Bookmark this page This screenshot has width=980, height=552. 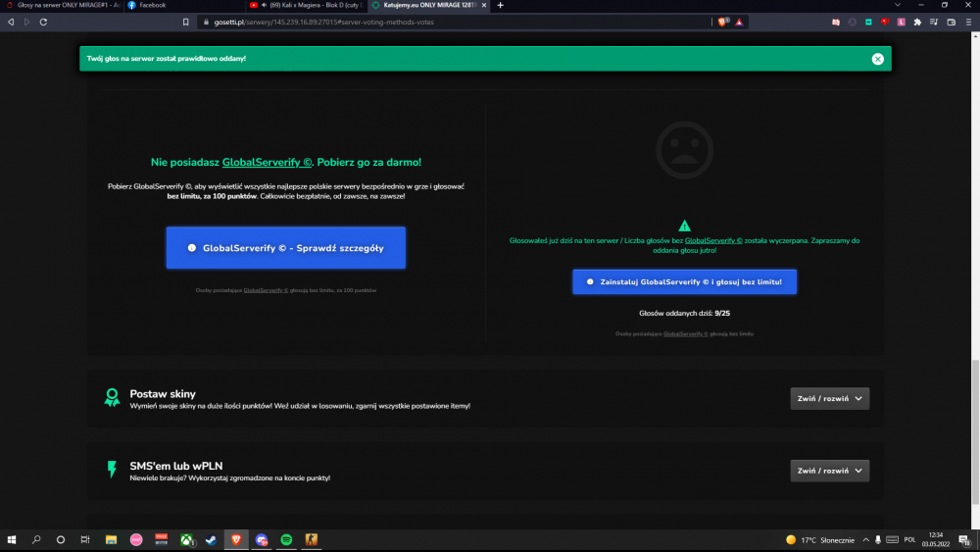[x=185, y=22]
